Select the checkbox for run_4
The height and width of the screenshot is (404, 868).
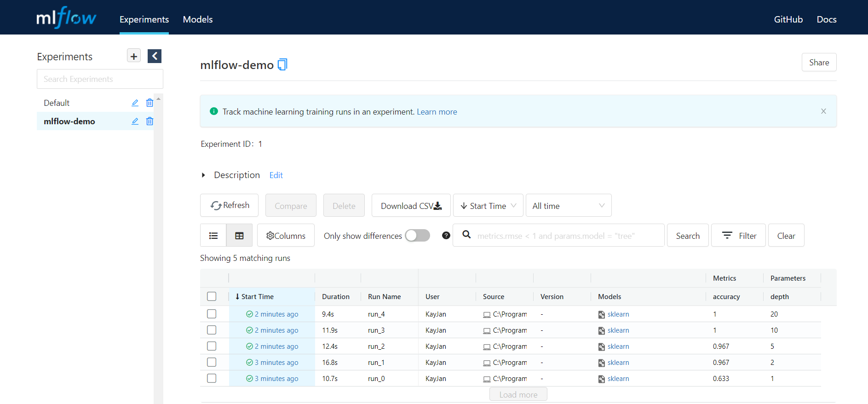[212, 314]
